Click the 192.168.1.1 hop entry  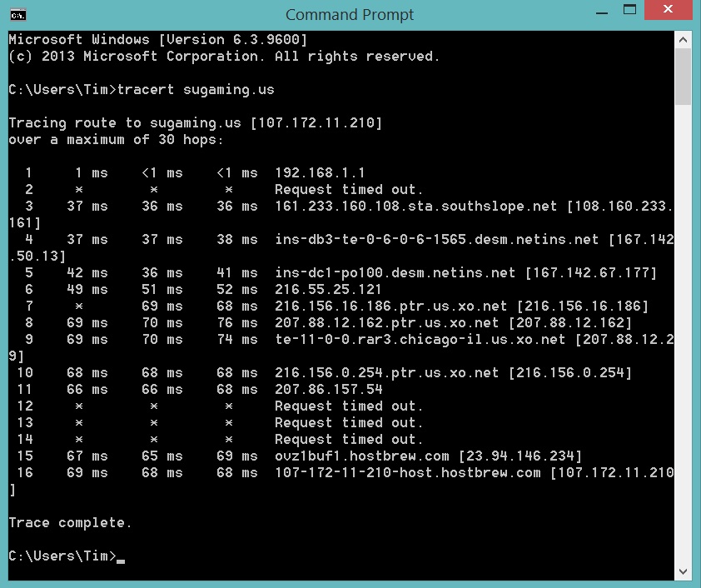[320, 173]
